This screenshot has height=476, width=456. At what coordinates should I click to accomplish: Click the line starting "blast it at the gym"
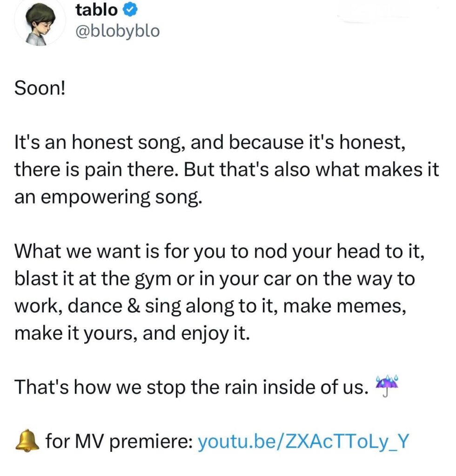click(215, 279)
